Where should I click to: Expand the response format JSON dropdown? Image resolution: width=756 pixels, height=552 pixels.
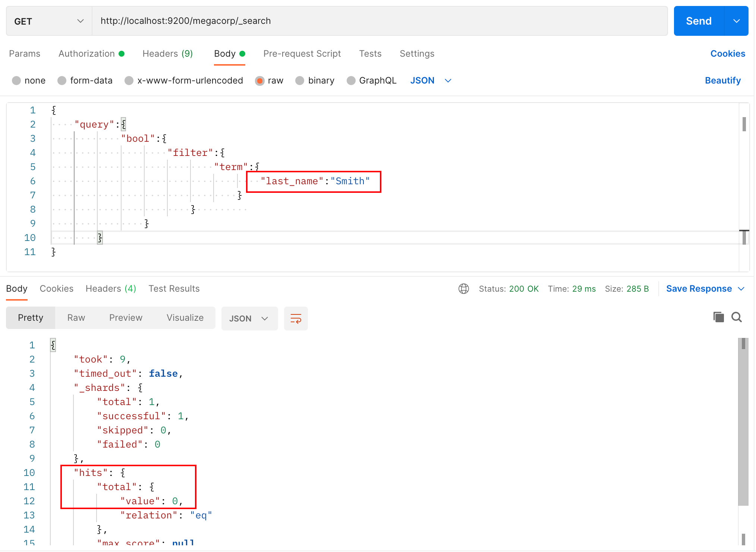point(249,319)
